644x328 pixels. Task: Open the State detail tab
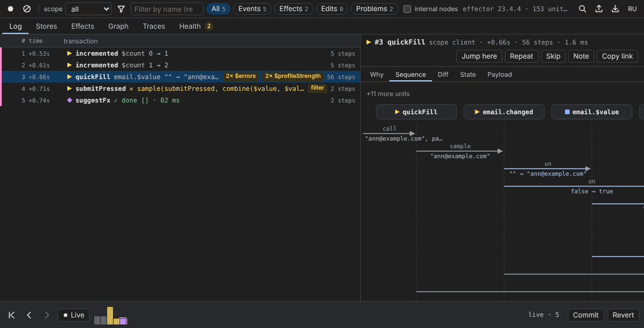click(x=468, y=74)
